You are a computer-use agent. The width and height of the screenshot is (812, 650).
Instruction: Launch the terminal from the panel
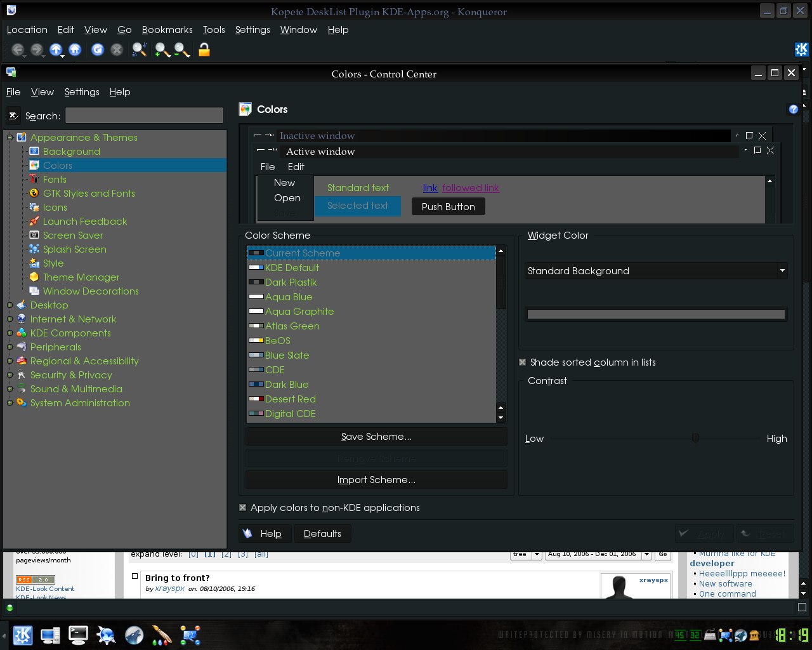[x=78, y=635]
